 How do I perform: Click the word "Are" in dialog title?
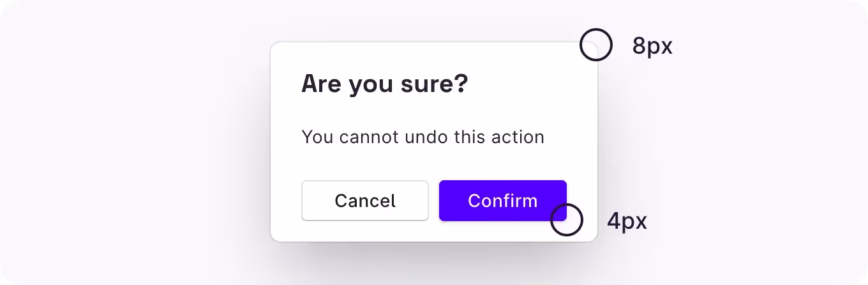click(320, 84)
